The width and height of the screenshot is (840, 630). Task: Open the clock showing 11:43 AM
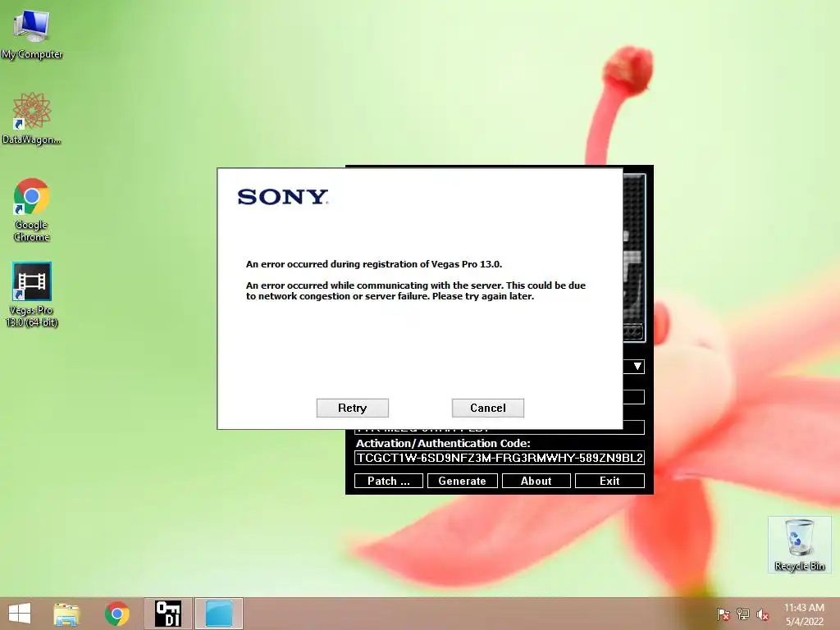point(804,614)
